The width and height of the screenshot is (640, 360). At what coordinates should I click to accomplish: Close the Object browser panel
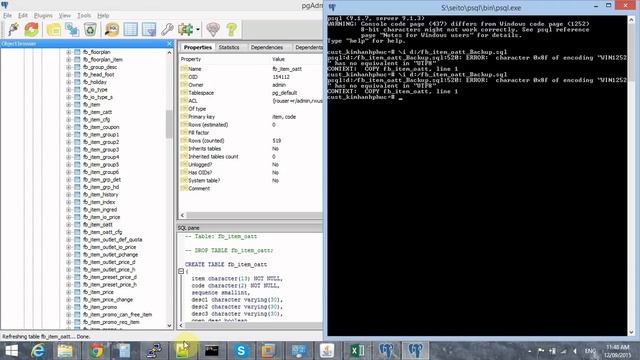tap(170, 44)
